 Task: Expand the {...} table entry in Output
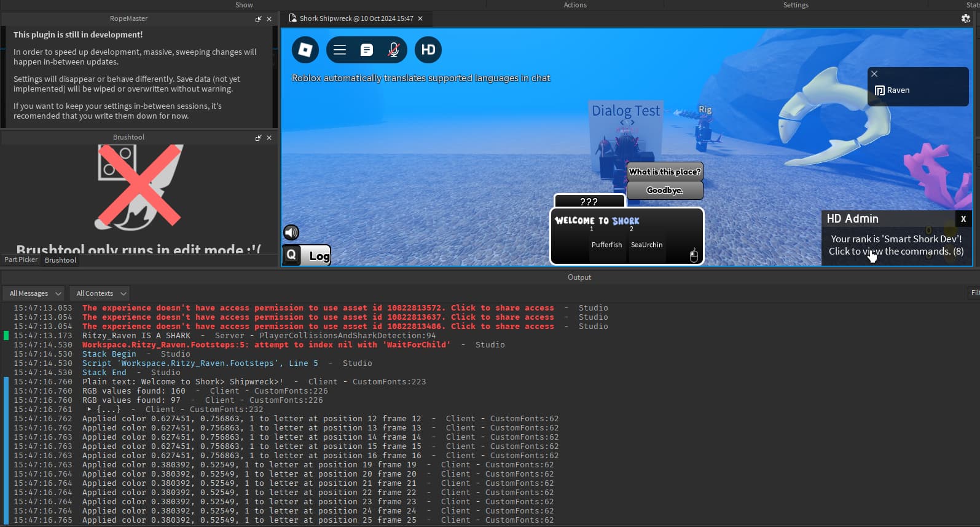[90, 409]
